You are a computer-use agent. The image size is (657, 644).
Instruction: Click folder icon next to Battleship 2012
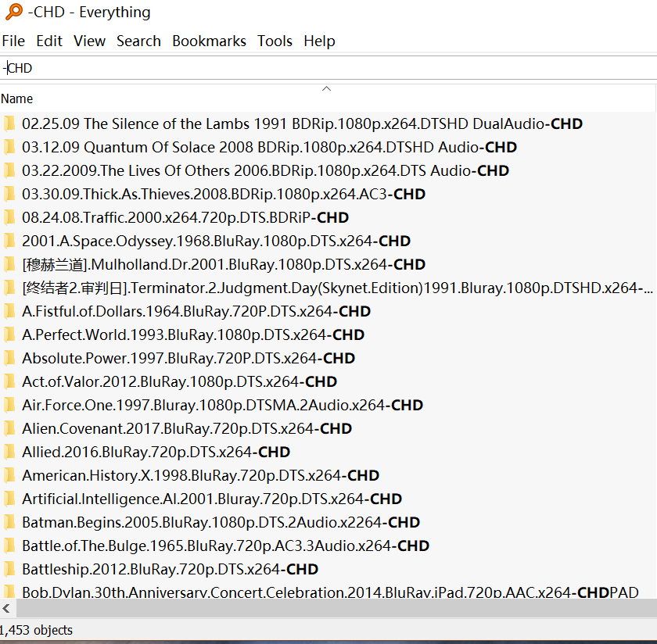[x=9, y=569]
